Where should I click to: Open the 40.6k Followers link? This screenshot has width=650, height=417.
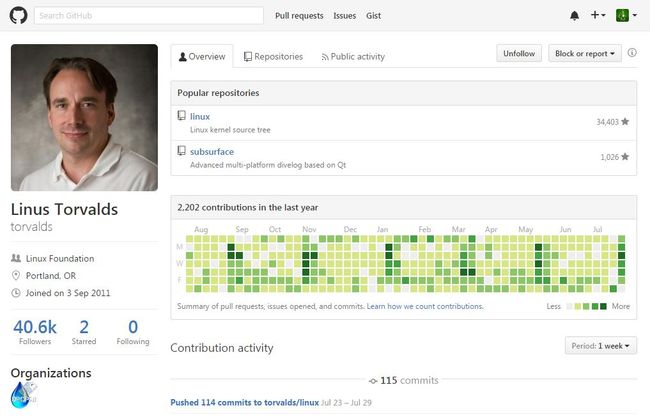tap(35, 332)
